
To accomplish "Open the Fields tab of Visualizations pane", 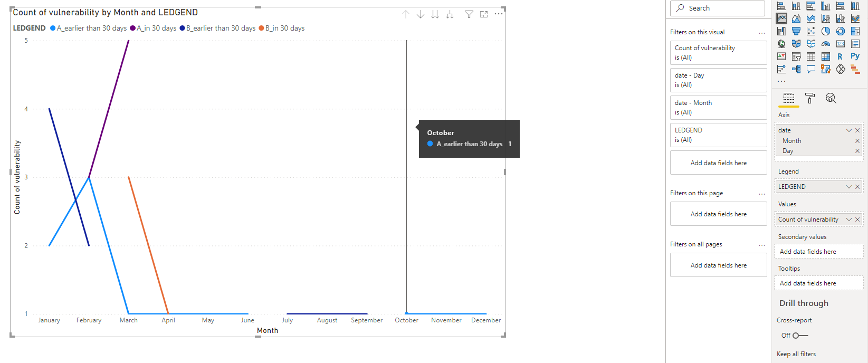I will coord(789,98).
